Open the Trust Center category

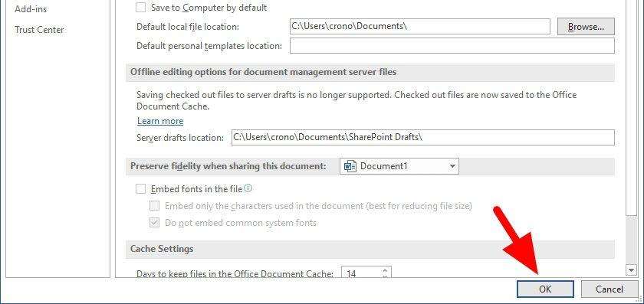(39, 30)
